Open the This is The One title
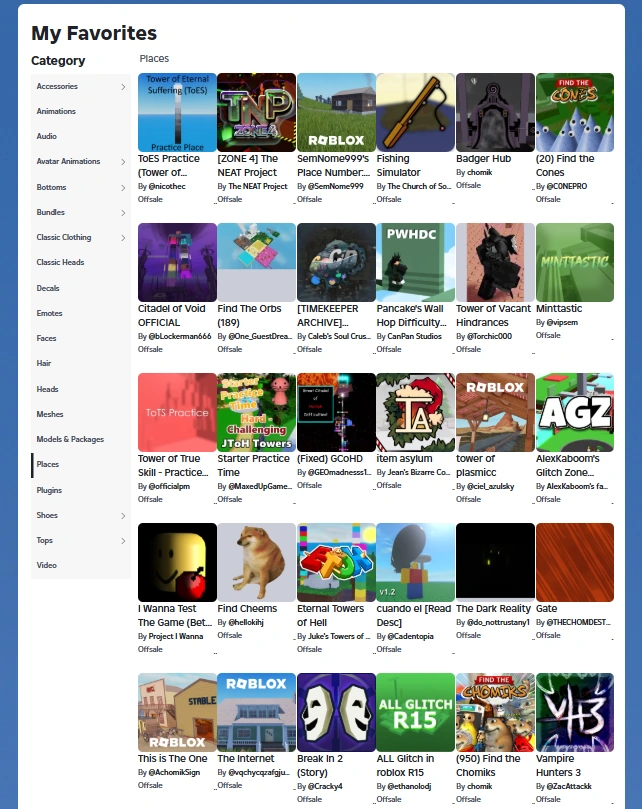Screen dimensions: 642x809 point(172,758)
